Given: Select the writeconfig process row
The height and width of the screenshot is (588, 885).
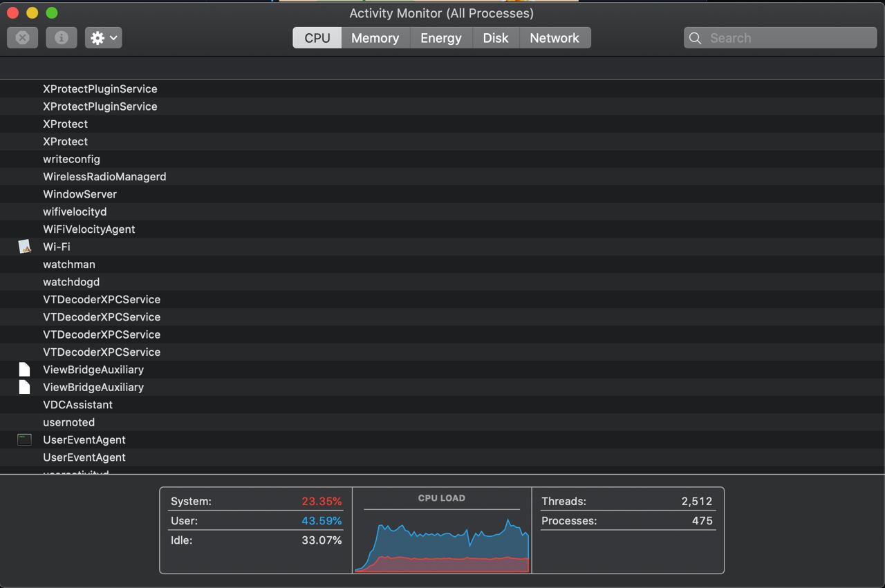Looking at the screenshot, I should coord(442,159).
